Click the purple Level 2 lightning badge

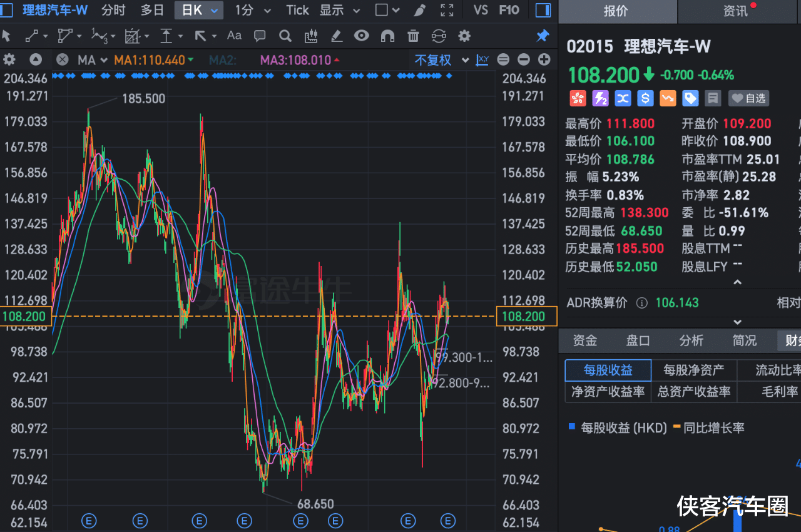click(600, 98)
